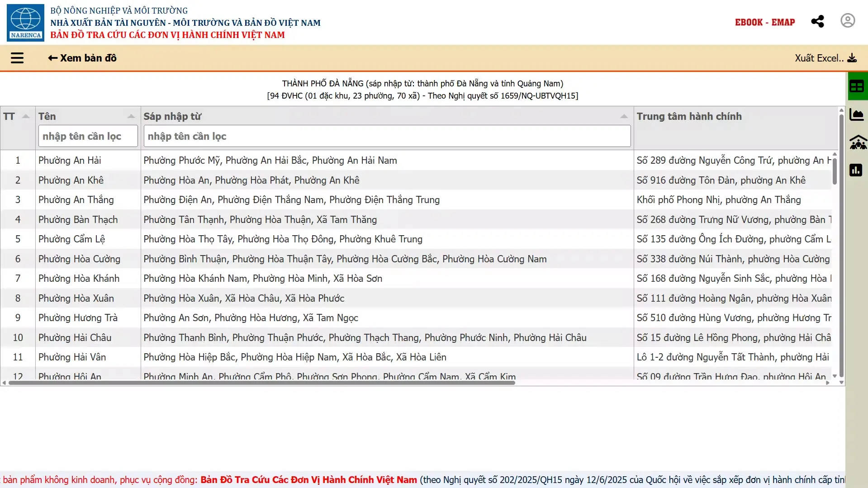
Task: Open the bar chart icon in sidebar
Action: tap(856, 170)
